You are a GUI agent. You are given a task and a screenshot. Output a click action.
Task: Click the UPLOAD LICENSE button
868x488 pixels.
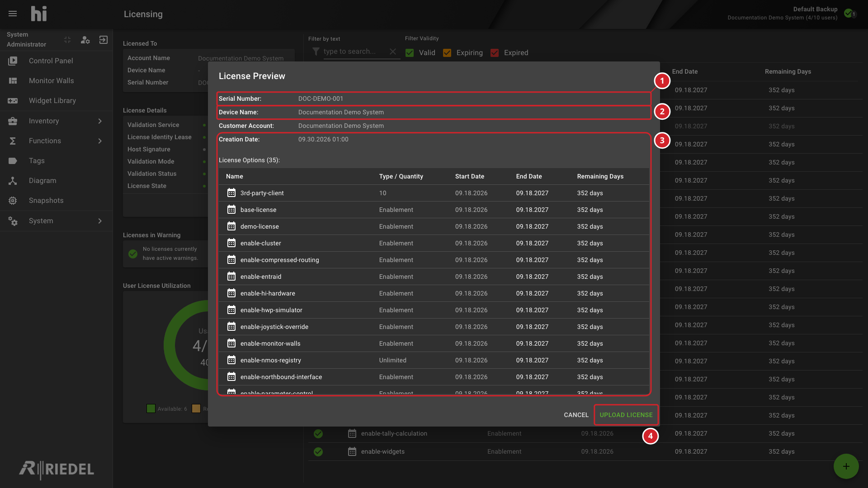(626, 415)
